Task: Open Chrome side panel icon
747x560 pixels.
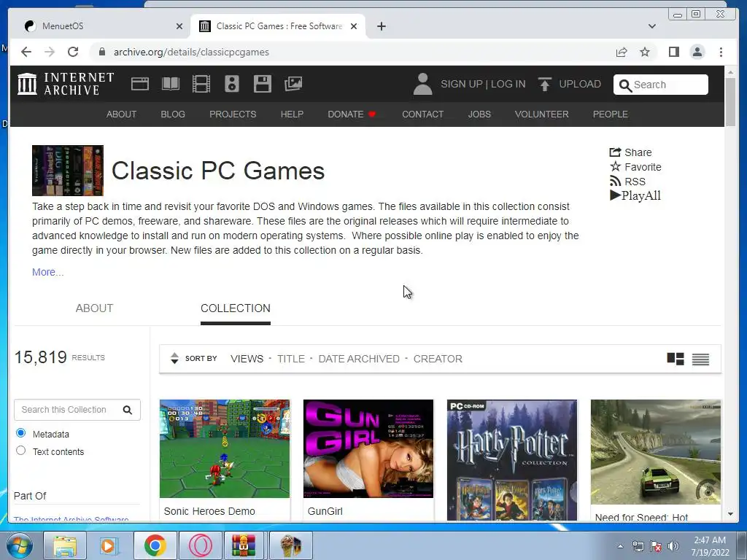Action: 673,52
